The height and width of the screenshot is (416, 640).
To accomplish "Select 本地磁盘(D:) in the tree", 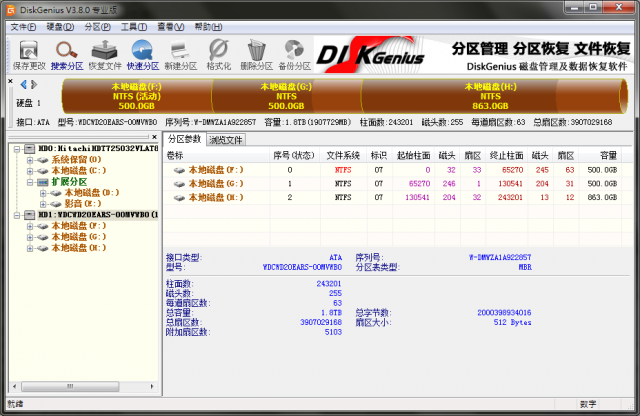I will coord(91,193).
